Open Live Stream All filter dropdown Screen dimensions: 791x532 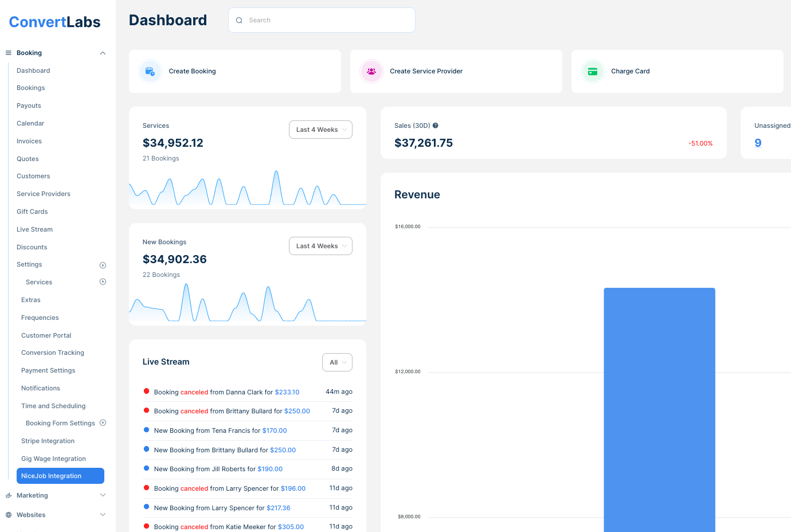[x=337, y=362]
